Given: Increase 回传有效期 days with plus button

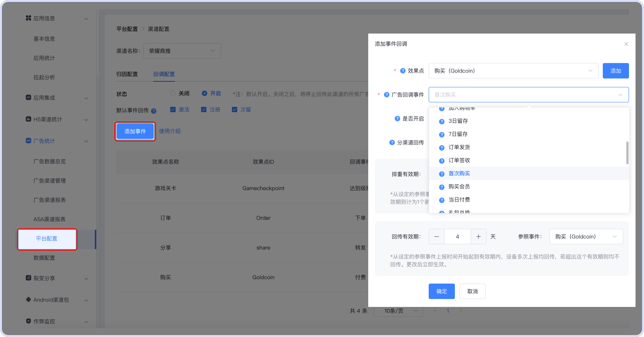Looking at the screenshot, I should click(x=478, y=237).
